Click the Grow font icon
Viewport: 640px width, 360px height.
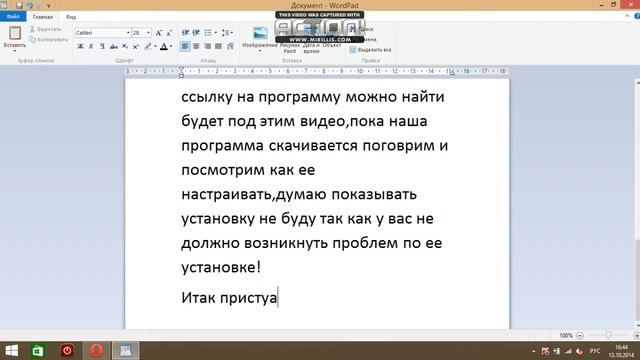pyautogui.click(x=159, y=33)
